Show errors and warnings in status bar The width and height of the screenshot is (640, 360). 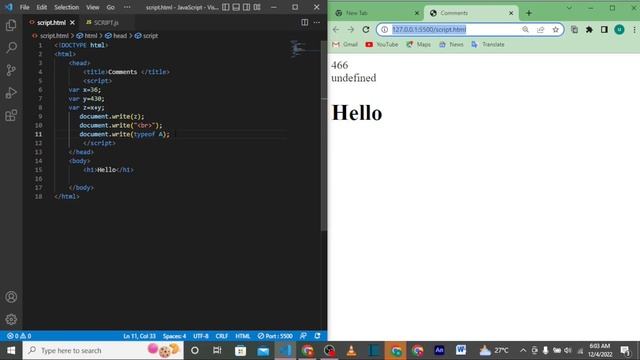[19, 336]
